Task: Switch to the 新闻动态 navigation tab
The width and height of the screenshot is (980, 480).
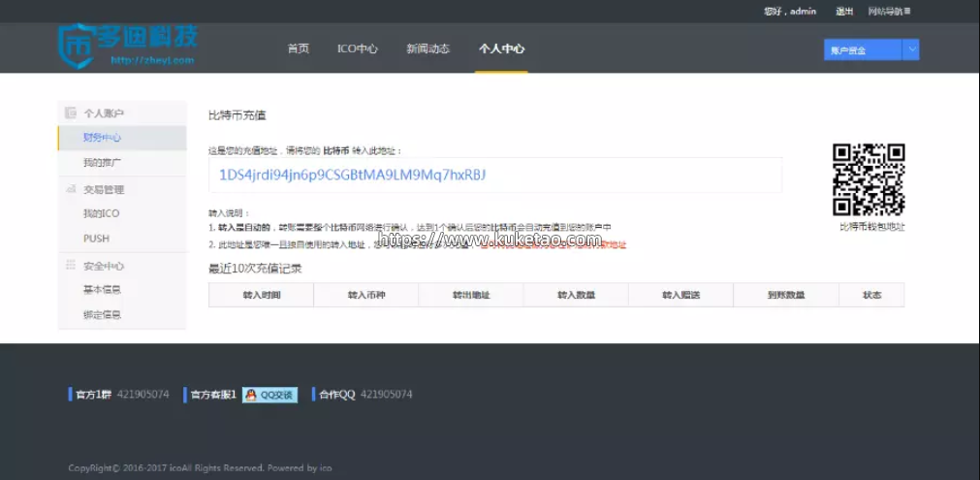Action: tap(427, 48)
